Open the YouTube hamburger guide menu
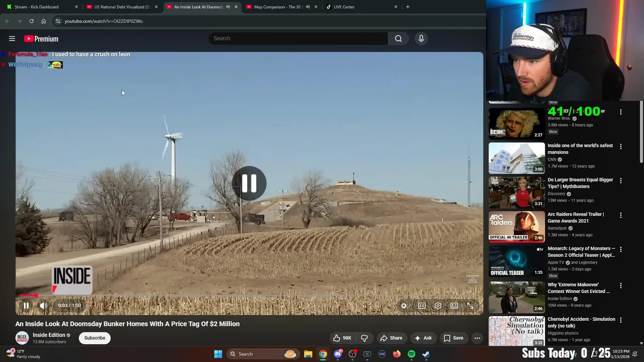The height and width of the screenshot is (362, 644). coord(12,39)
